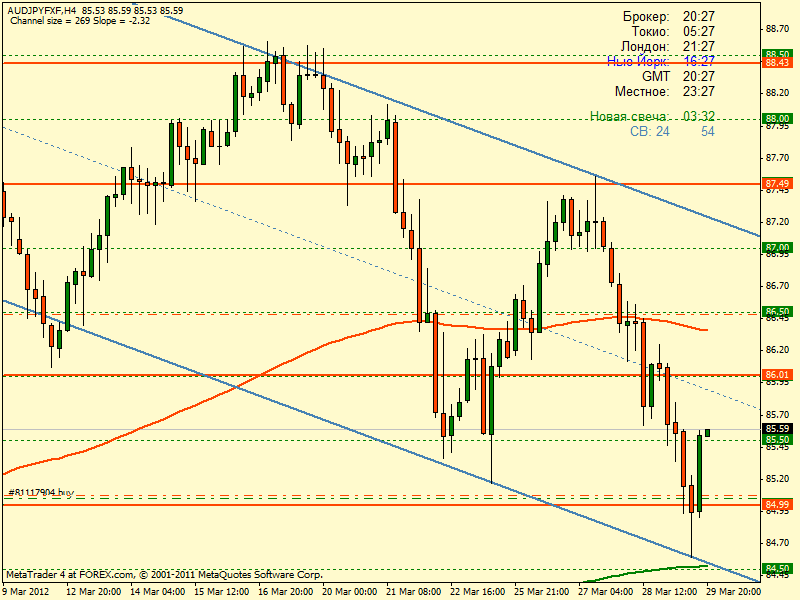Click the '22 Mar 16:00' time axis label
Viewport: 800px width, 600px height.
pyautogui.click(x=478, y=592)
